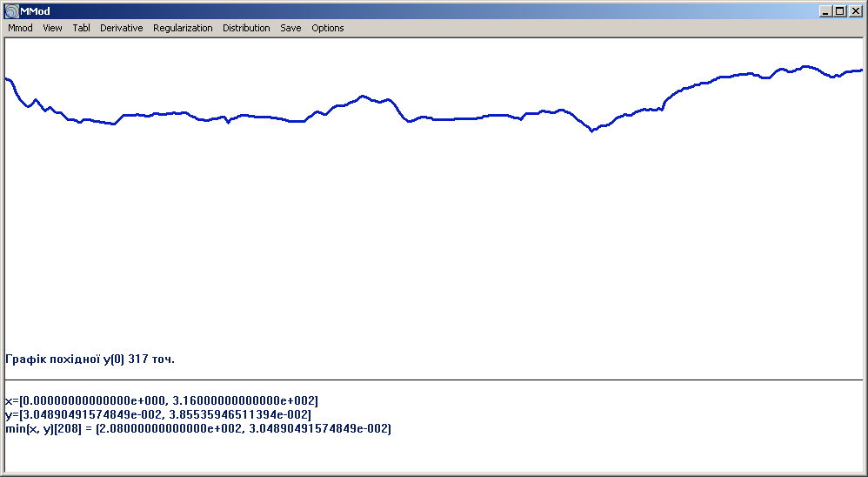Open the Options menu

[328, 28]
